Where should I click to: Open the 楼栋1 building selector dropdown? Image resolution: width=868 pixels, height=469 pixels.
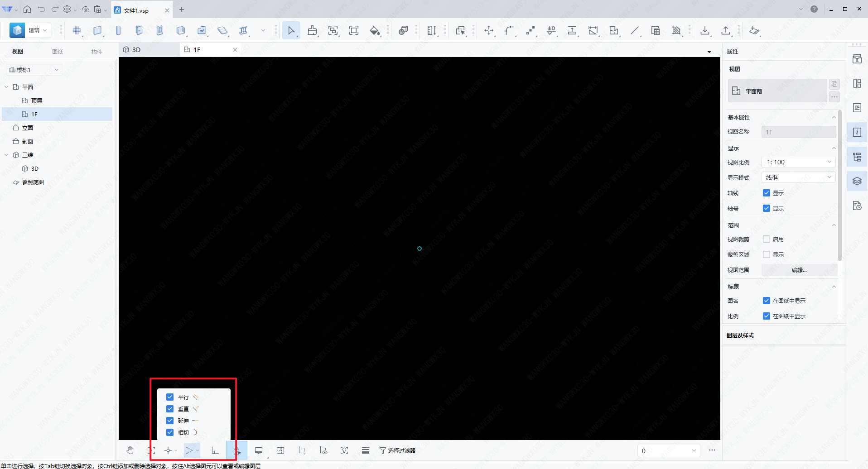point(34,70)
